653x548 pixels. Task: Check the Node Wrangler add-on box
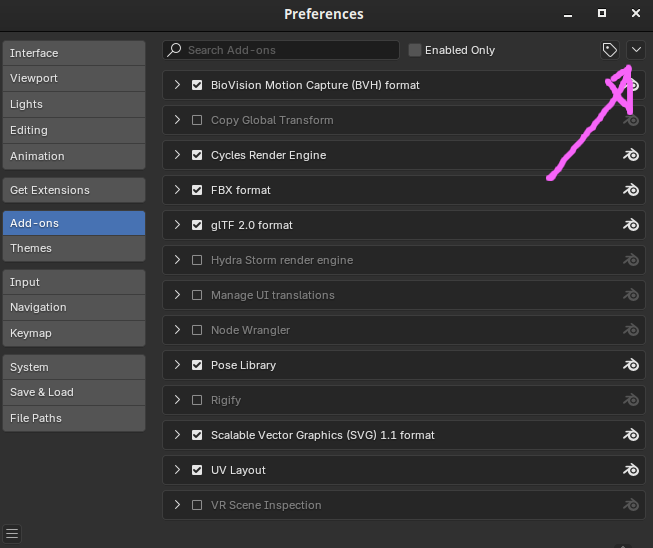pos(197,330)
